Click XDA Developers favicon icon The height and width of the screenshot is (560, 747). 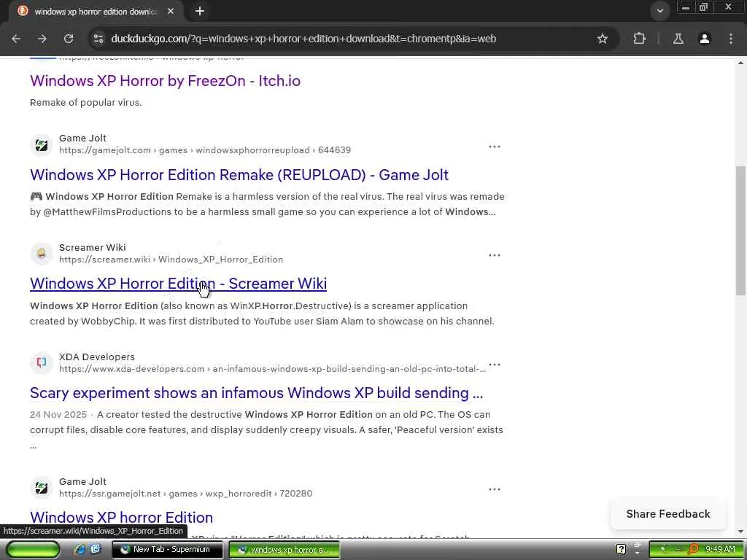(42, 363)
